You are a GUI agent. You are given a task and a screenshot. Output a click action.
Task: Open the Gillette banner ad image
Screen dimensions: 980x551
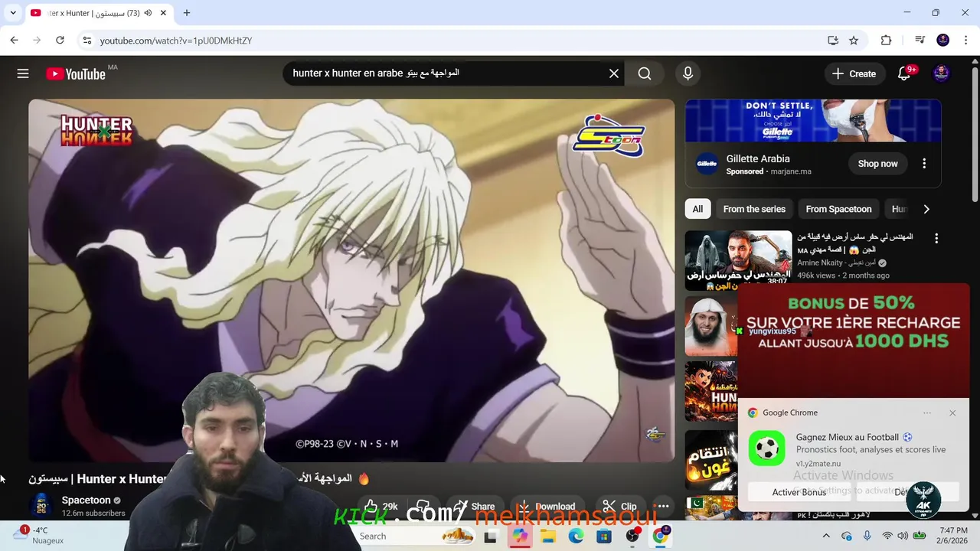point(813,121)
